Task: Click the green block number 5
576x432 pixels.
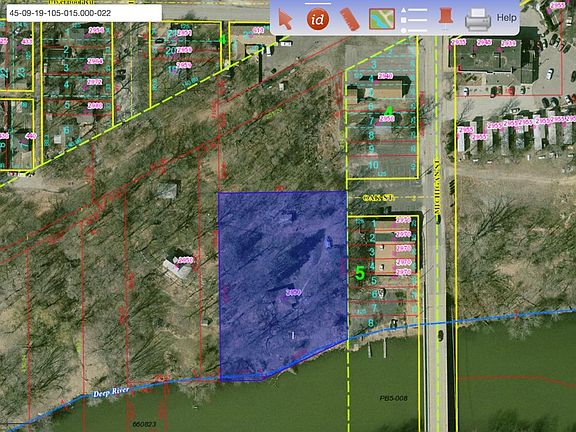Action: (x=360, y=274)
